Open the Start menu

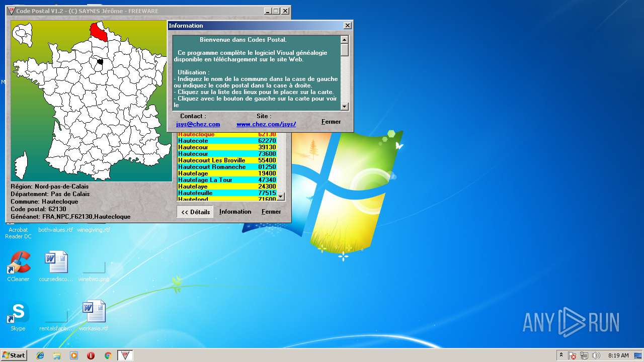click(14, 355)
